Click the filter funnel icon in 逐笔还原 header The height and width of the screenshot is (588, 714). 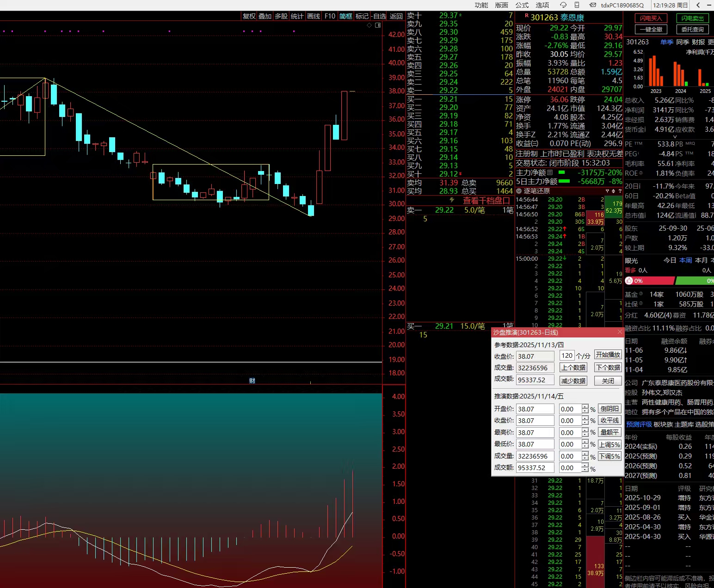[607, 191]
